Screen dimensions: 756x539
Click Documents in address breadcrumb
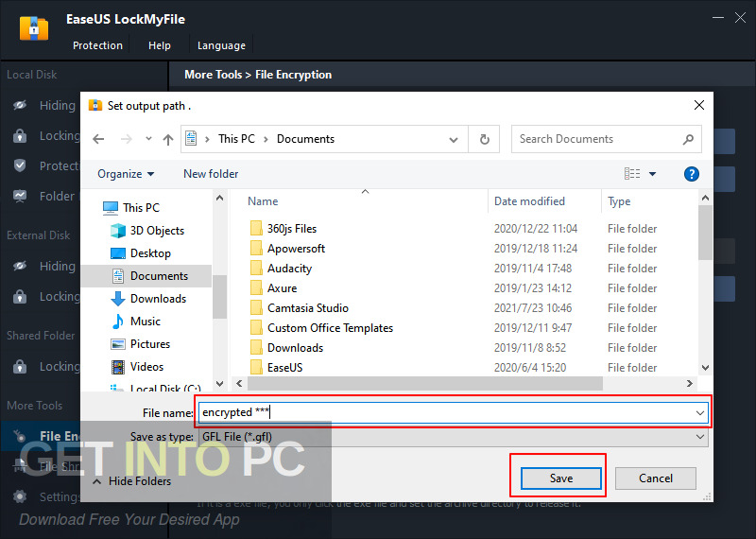pos(305,139)
